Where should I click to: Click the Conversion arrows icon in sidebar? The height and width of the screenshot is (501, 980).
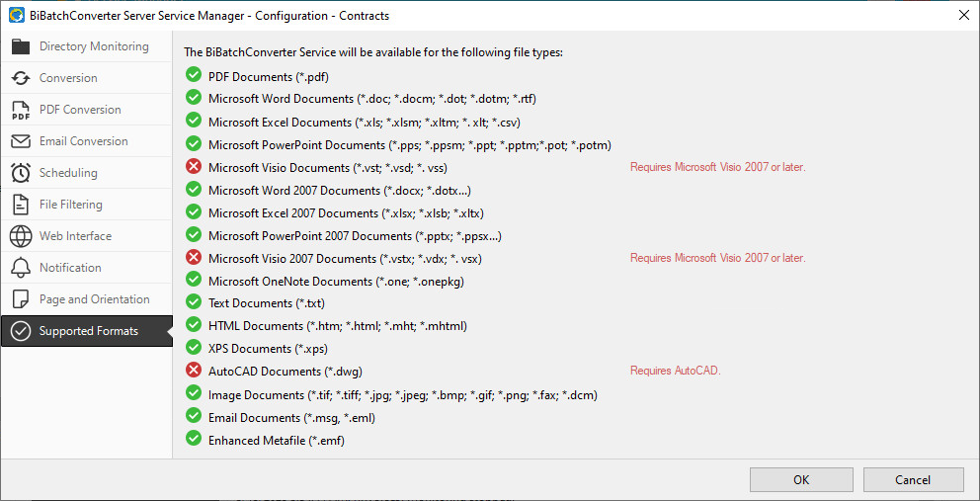click(22, 78)
